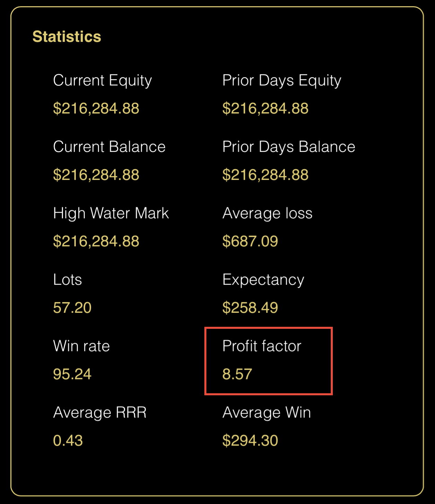Select the Expectancy value $258.49
The width and height of the screenshot is (435, 504).
tap(250, 308)
